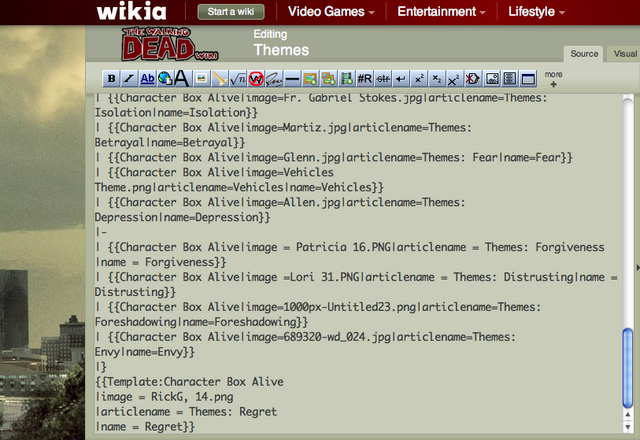640x440 pixels.
Task: Toggle side panel collapse arrow at right edge
Action: pyautogui.click(x=638, y=268)
